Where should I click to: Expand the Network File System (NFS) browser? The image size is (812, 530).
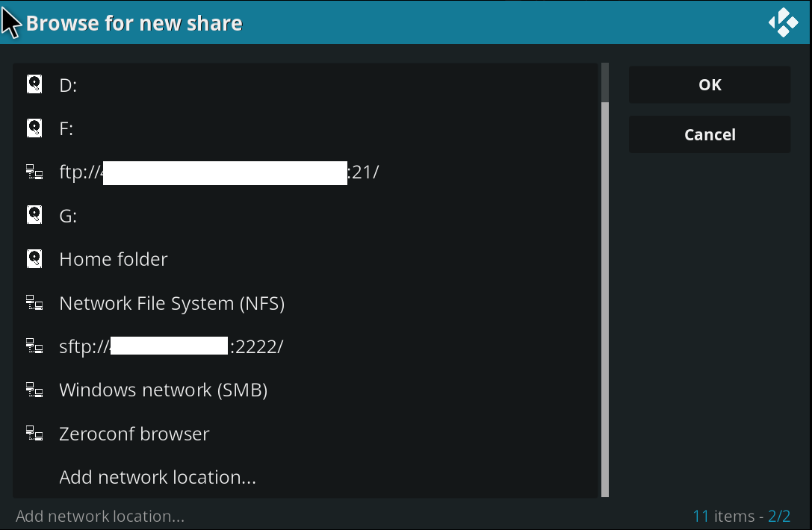(172, 302)
